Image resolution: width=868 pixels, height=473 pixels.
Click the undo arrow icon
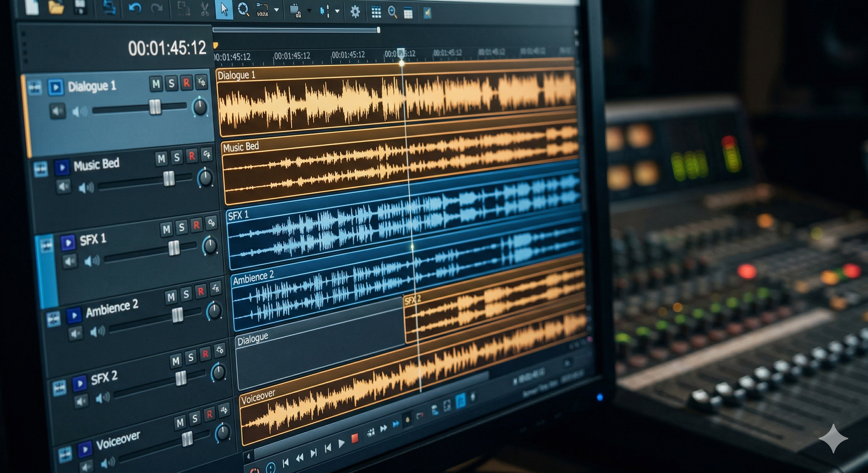tap(135, 8)
